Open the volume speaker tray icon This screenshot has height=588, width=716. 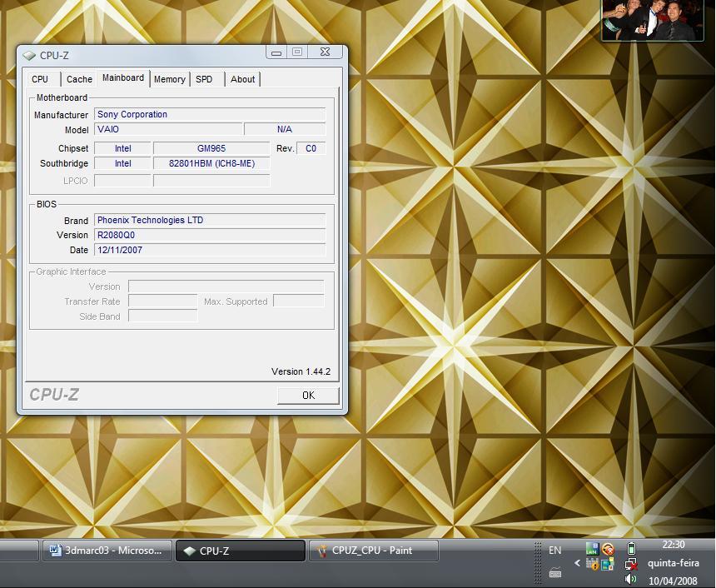point(631,580)
